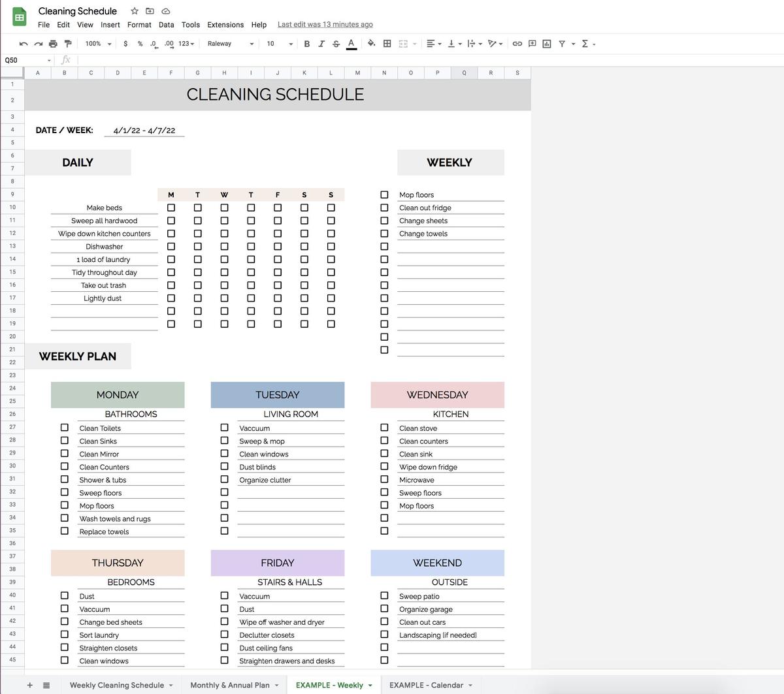This screenshot has height=694, width=784.
Task: Open the text color picker
Action: 351,44
